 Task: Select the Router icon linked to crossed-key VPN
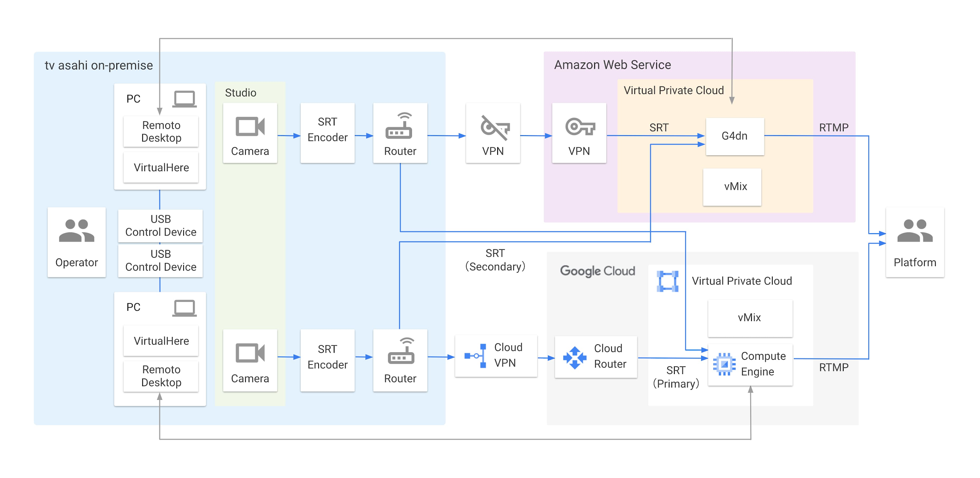point(399,126)
